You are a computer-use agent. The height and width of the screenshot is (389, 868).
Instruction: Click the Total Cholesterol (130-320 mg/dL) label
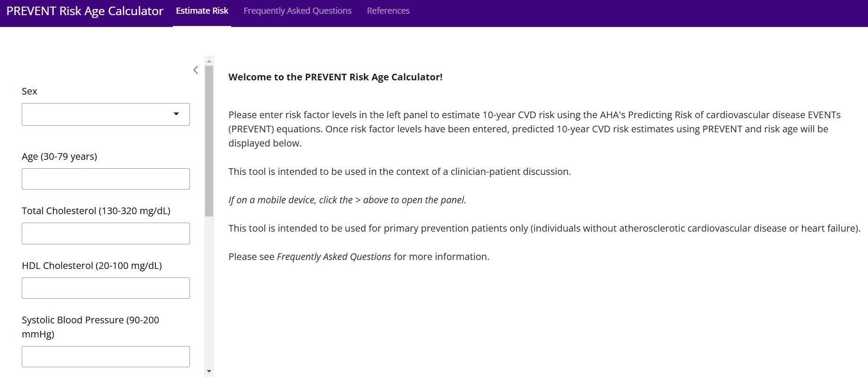(x=96, y=211)
